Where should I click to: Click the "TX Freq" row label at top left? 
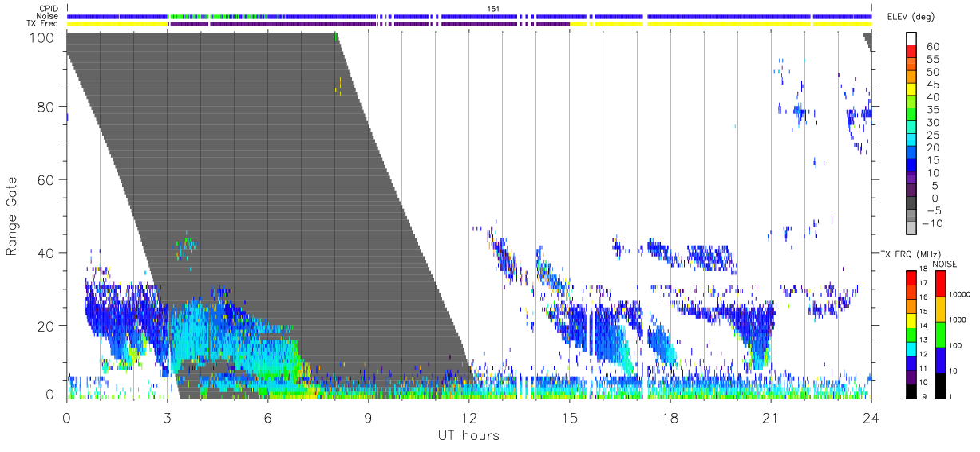(x=41, y=24)
